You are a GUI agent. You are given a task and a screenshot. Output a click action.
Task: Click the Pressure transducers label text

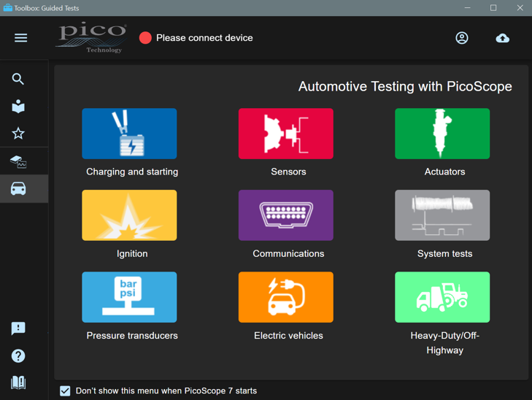[x=132, y=336]
